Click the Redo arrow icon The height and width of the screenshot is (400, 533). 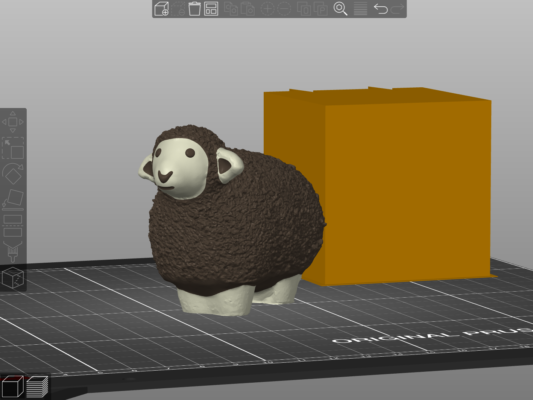[397, 8]
